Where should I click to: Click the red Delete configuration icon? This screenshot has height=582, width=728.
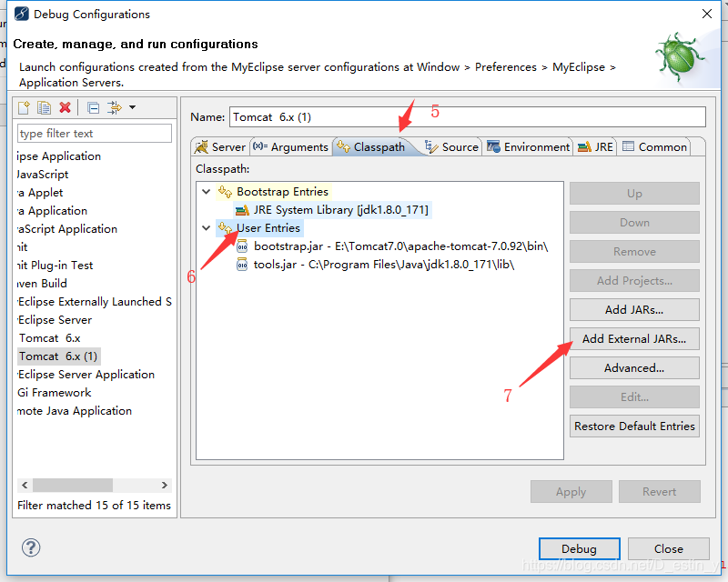pyautogui.click(x=65, y=107)
